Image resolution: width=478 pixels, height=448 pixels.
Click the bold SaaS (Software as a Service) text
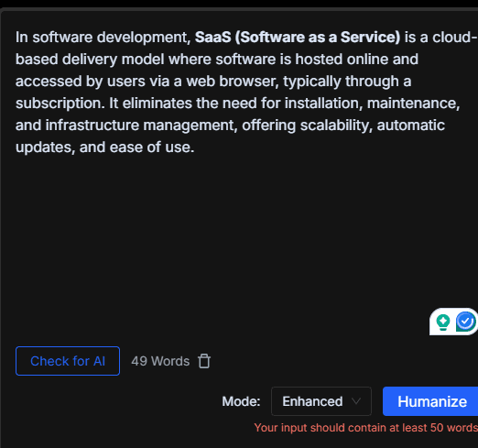(x=298, y=38)
